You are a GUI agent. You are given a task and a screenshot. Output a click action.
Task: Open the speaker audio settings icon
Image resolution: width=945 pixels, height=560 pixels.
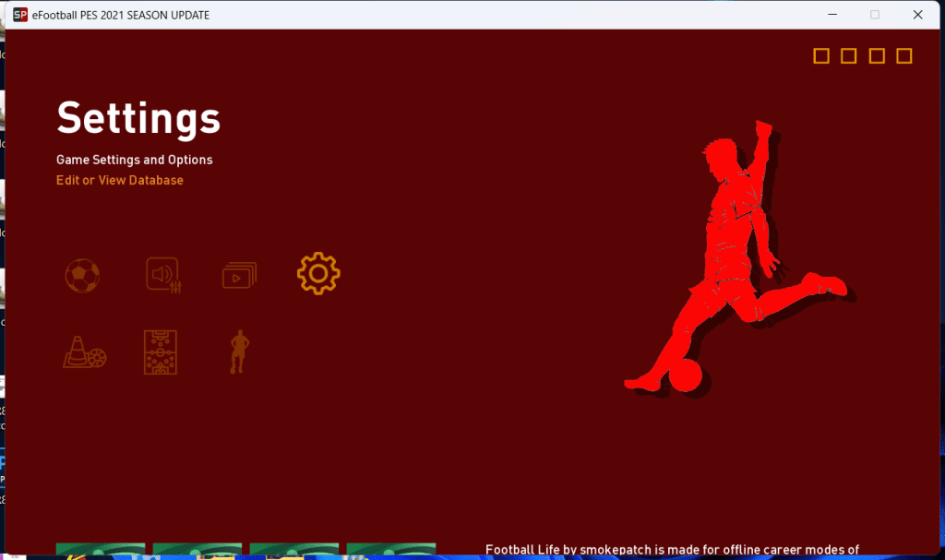point(163,275)
